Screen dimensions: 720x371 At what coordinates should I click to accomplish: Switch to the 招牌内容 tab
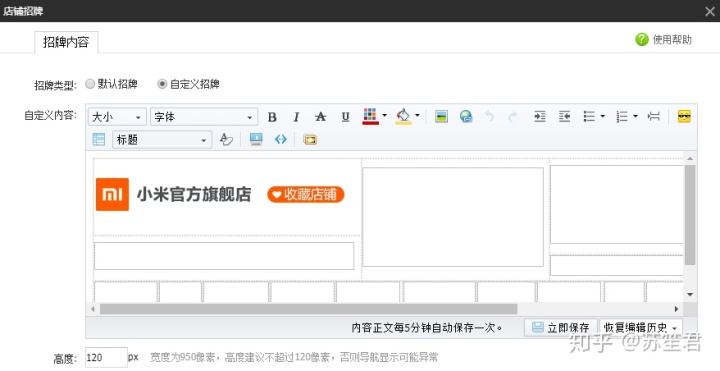pyautogui.click(x=66, y=42)
